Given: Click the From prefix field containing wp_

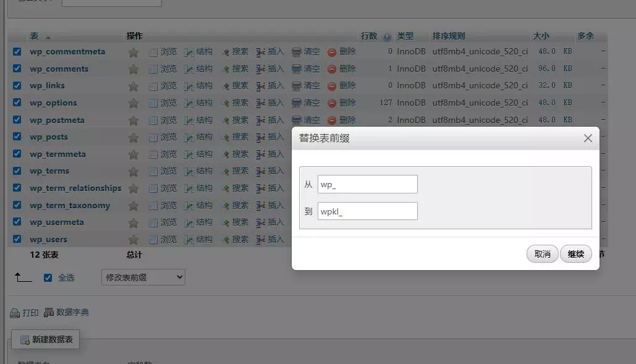Looking at the screenshot, I should point(368,184).
